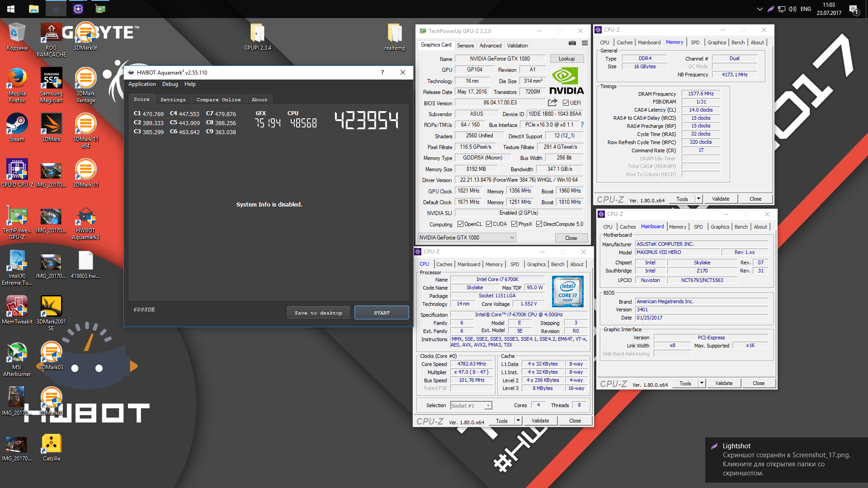Click Tools button in CPU-Z Mainboard window
The height and width of the screenshot is (488, 868).
tap(685, 383)
